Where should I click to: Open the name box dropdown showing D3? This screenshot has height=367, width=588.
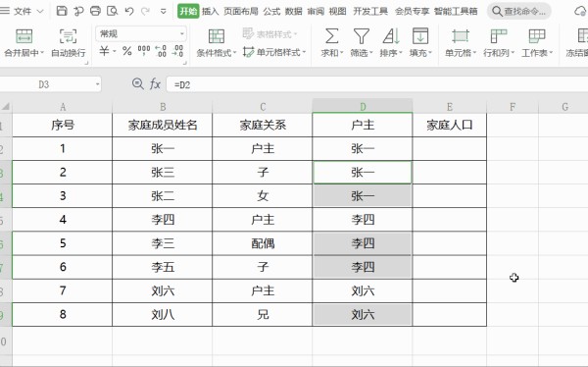point(98,84)
